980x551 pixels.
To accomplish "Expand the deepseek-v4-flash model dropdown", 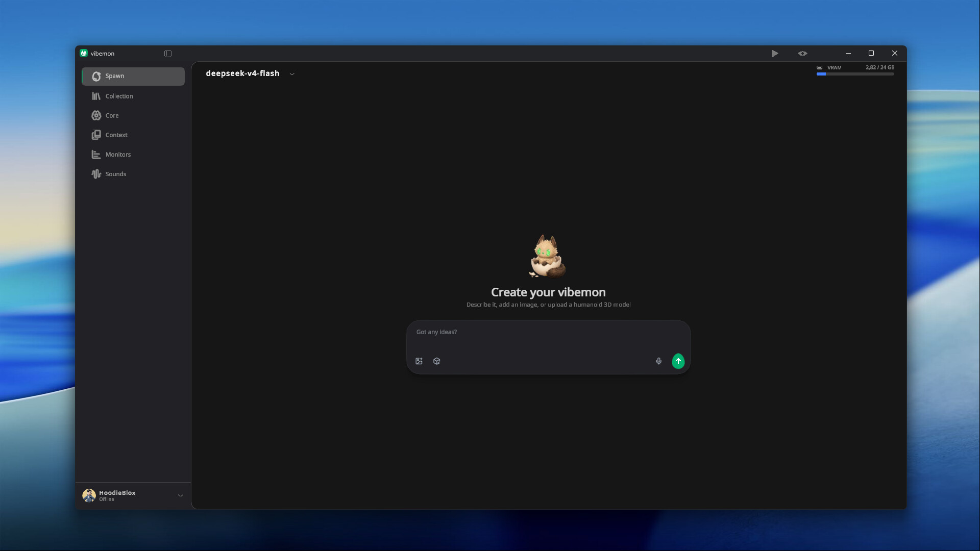I will click(x=292, y=73).
